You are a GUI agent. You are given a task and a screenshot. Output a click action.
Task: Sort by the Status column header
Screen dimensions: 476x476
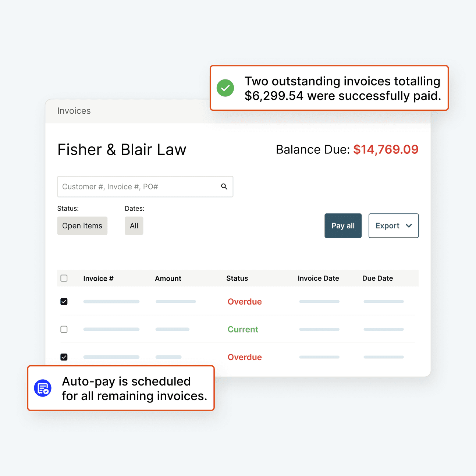click(x=237, y=278)
